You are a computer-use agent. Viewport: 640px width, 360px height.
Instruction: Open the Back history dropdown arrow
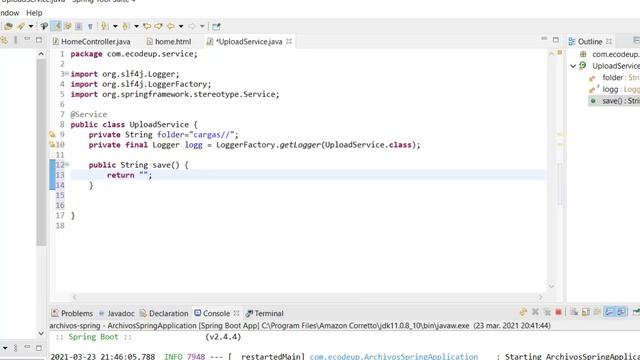181,27
